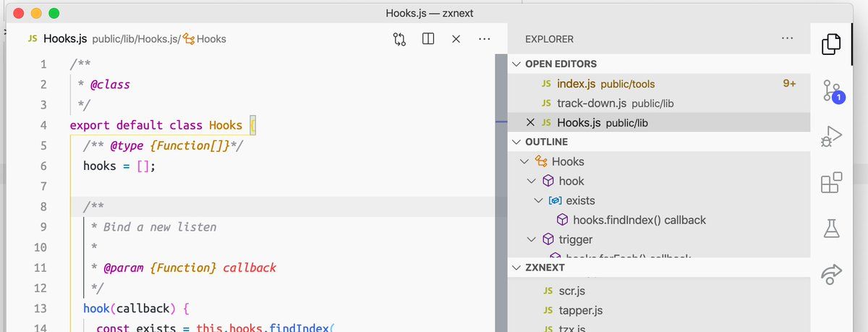
Task: Click the Open Changes compare icon
Action: (399, 39)
